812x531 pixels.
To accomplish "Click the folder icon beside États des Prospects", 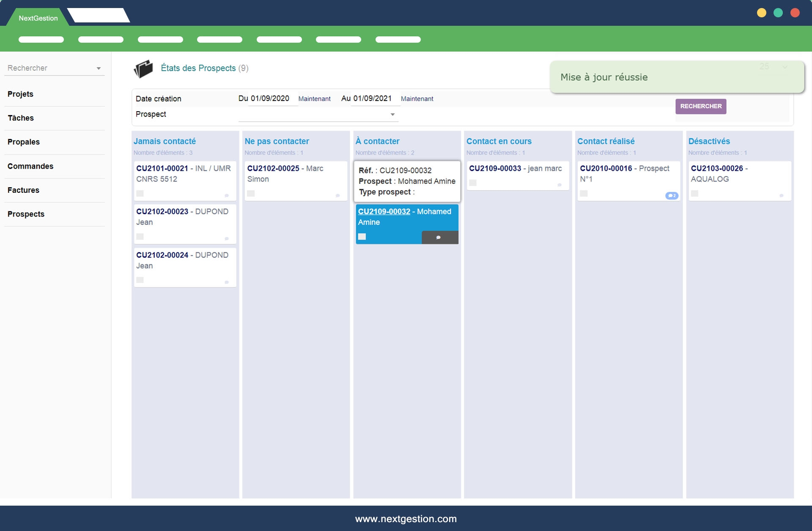I will coord(143,68).
